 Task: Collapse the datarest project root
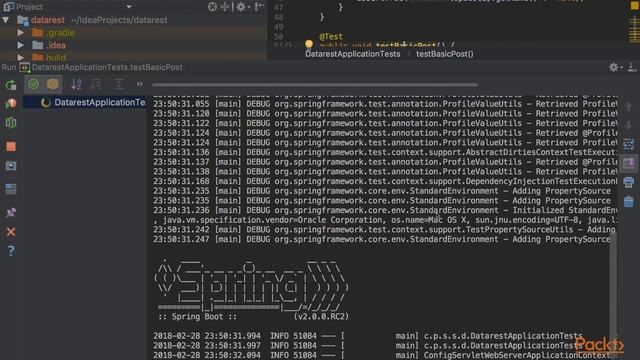(6, 20)
